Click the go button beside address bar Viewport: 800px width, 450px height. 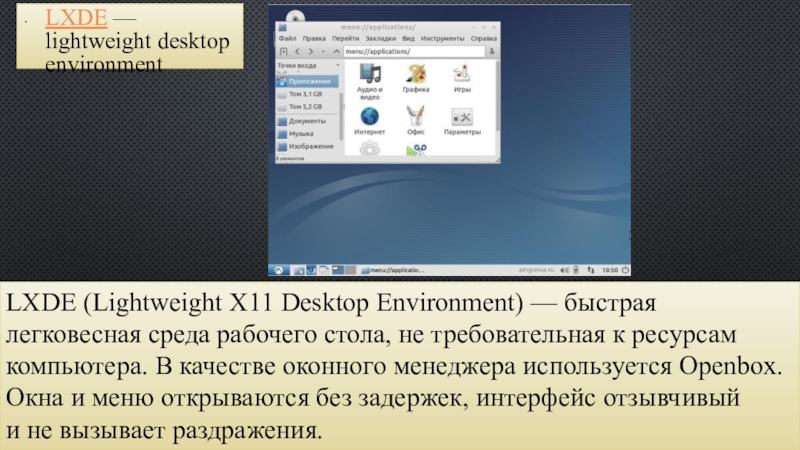[x=492, y=52]
